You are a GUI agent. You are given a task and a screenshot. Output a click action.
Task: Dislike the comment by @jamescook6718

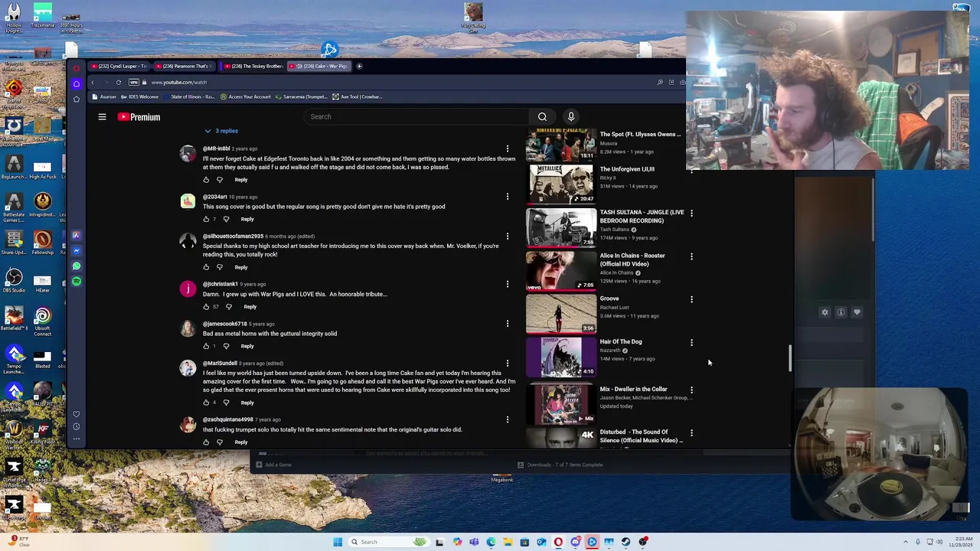[226, 346]
